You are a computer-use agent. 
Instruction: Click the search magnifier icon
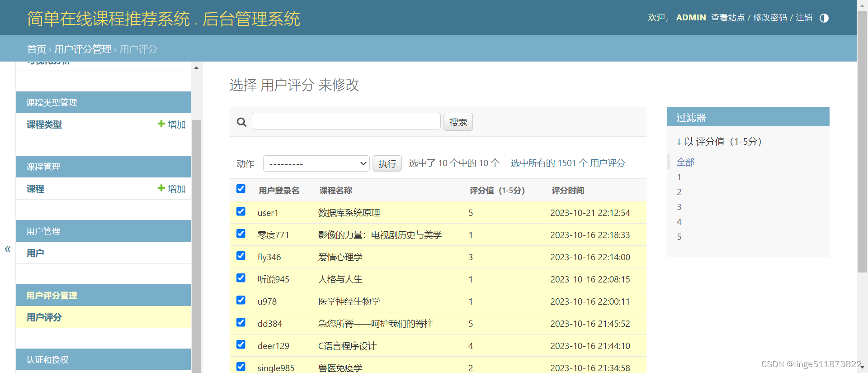(x=242, y=122)
